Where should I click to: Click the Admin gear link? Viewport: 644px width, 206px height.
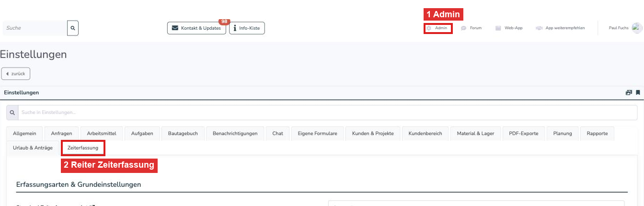coord(437,28)
